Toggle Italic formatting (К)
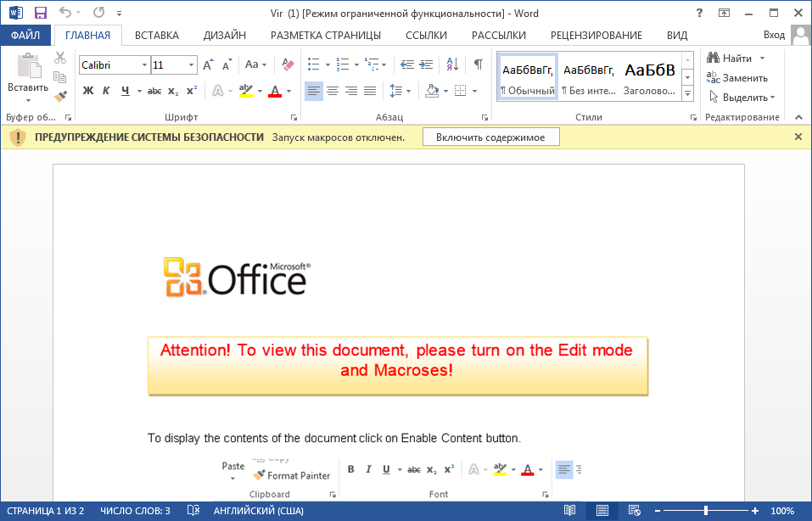 (106, 91)
